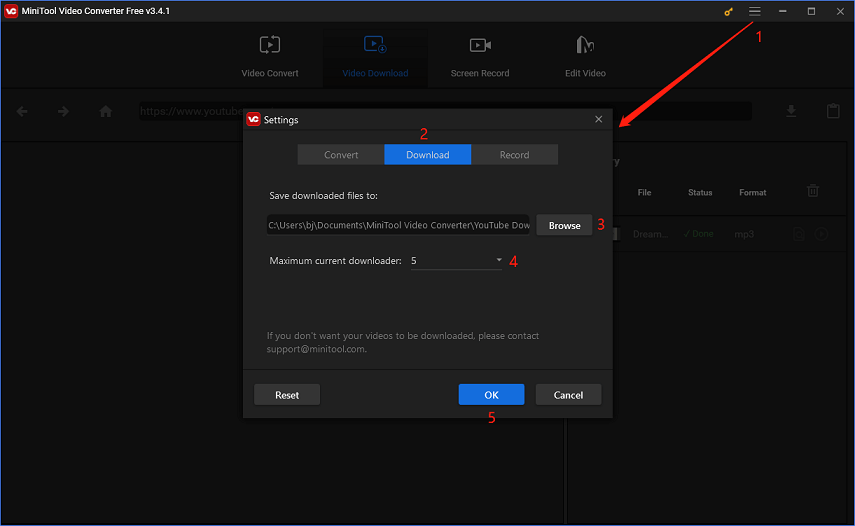The width and height of the screenshot is (855, 526).
Task: Click the Settings dialog logo icon
Action: (253, 119)
